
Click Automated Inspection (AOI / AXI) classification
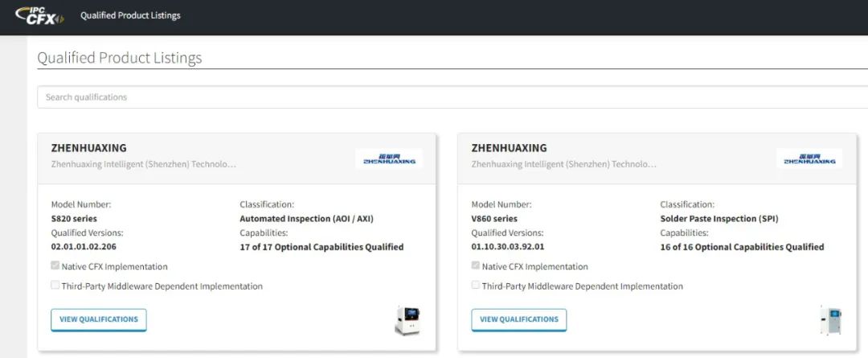[307, 219]
